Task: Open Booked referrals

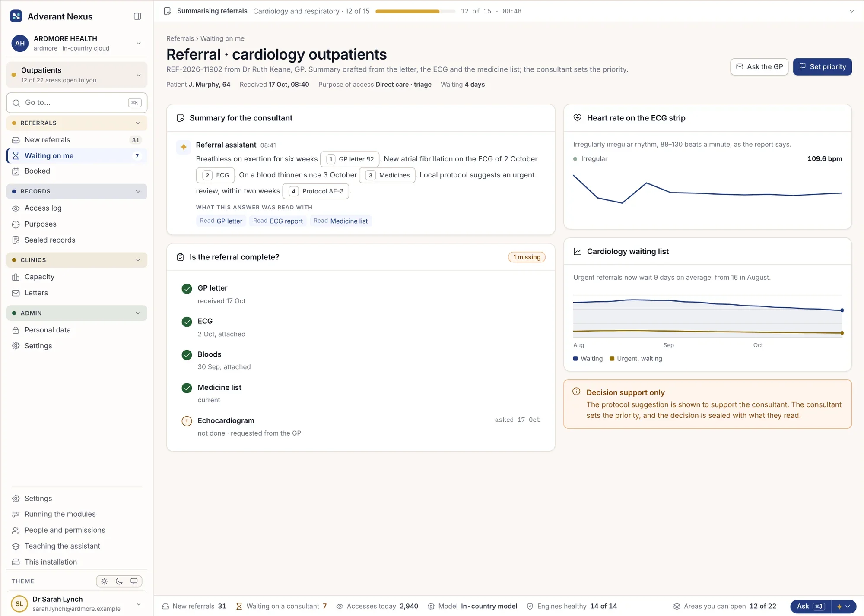Action: click(76, 171)
